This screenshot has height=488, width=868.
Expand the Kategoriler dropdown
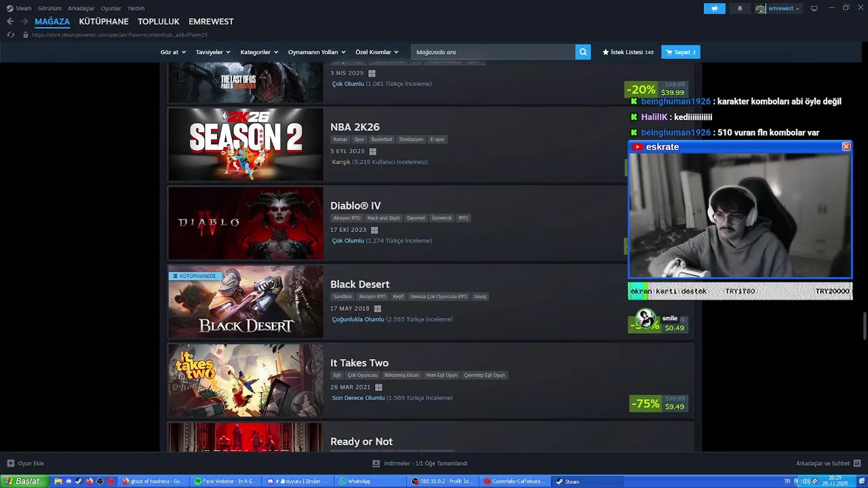point(259,52)
